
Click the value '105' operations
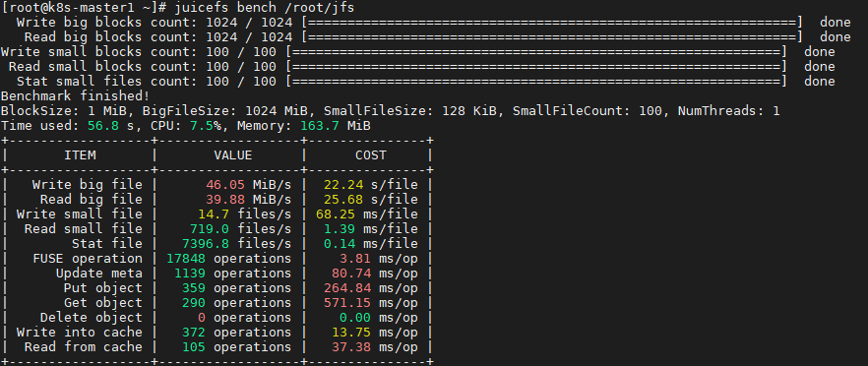pos(194,347)
